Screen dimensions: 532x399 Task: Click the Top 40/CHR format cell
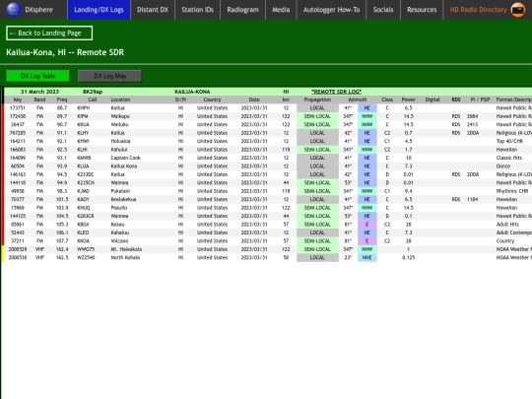[x=509, y=141]
